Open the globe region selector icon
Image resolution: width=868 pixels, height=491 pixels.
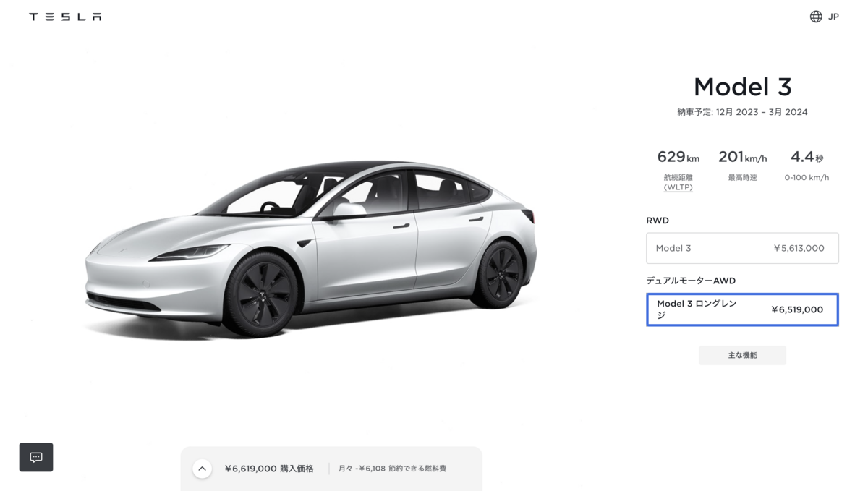(x=816, y=17)
